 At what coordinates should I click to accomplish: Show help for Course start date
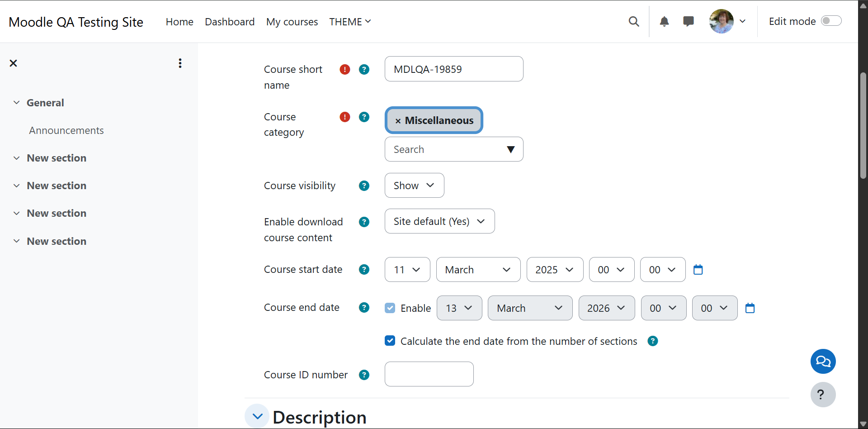coord(364,269)
